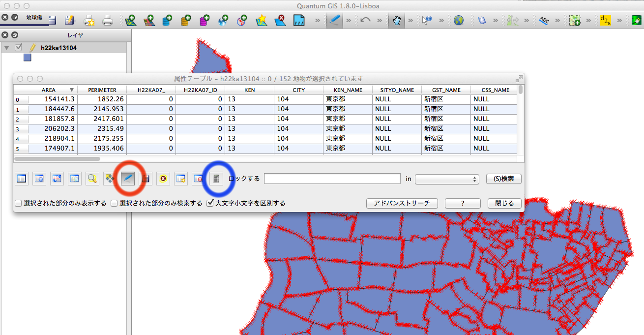Open the field calculator in attribute table
Viewport: 644px width, 335px height.
point(215,179)
